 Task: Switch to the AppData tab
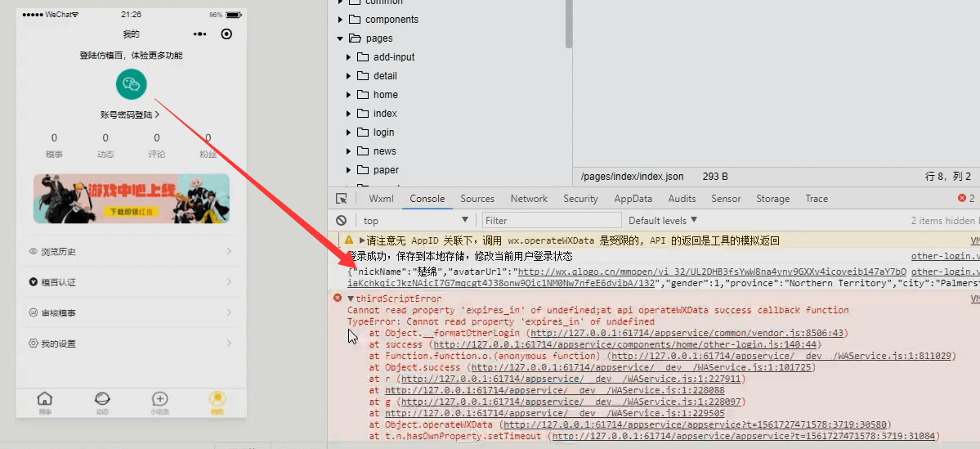(x=633, y=198)
